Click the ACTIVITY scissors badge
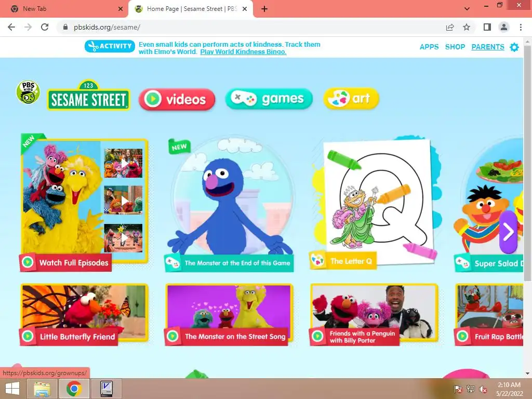Screen dimensions: 532x399 [110, 46]
